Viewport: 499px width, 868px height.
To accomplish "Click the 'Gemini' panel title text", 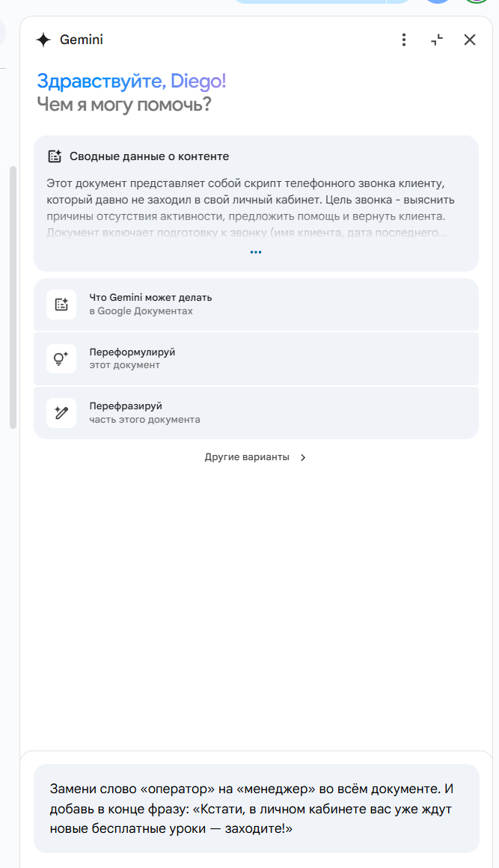I will (82, 40).
